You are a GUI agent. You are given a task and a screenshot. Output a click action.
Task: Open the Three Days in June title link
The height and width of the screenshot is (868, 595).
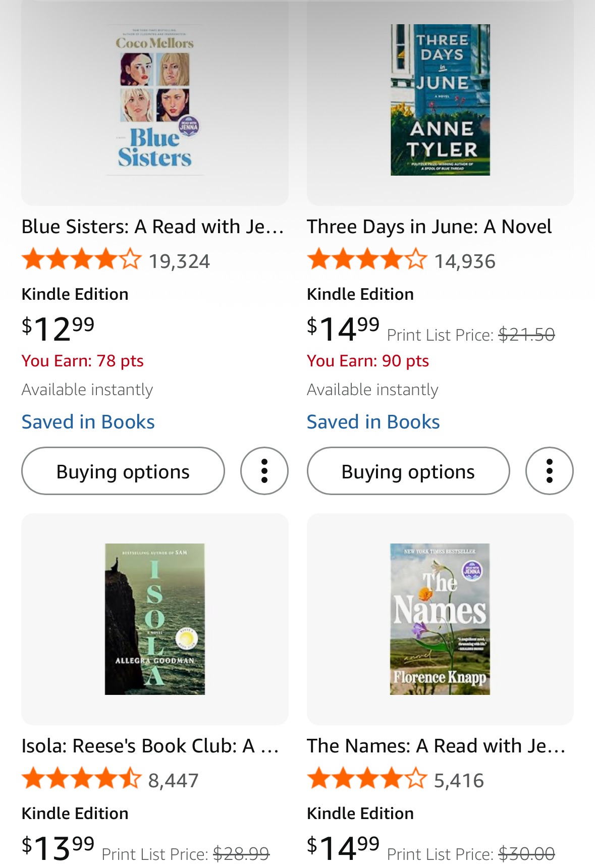click(x=429, y=227)
